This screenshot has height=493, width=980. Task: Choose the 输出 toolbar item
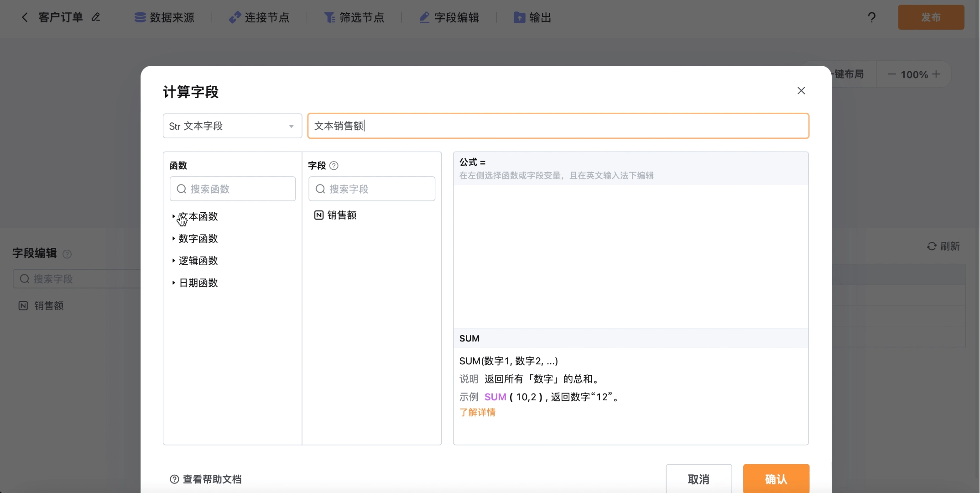click(532, 17)
